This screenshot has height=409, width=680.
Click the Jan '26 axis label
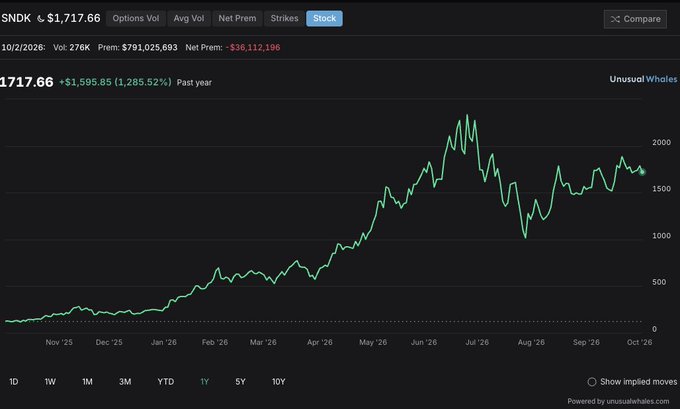[163, 342]
